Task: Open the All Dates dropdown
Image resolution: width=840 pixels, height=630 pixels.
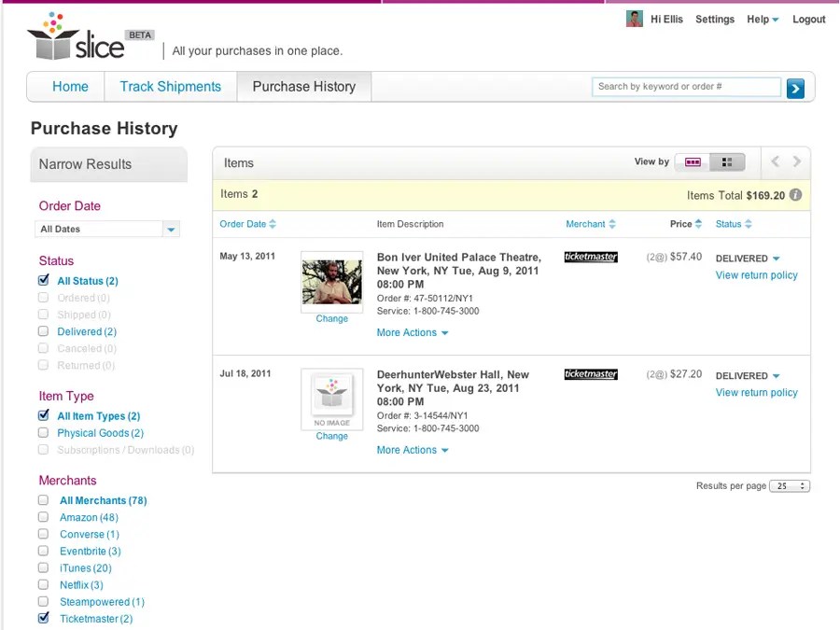Action: [107, 229]
